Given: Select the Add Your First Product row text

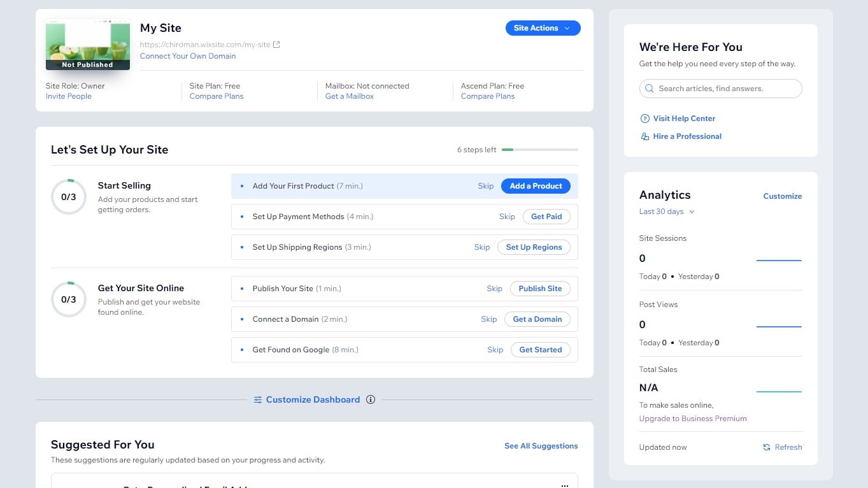Looking at the screenshot, I should [308, 186].
